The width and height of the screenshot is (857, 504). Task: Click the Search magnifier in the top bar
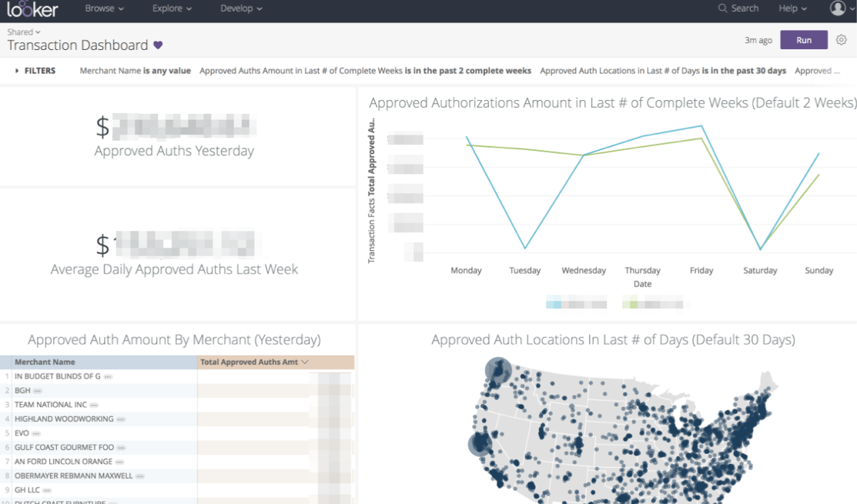722,8
